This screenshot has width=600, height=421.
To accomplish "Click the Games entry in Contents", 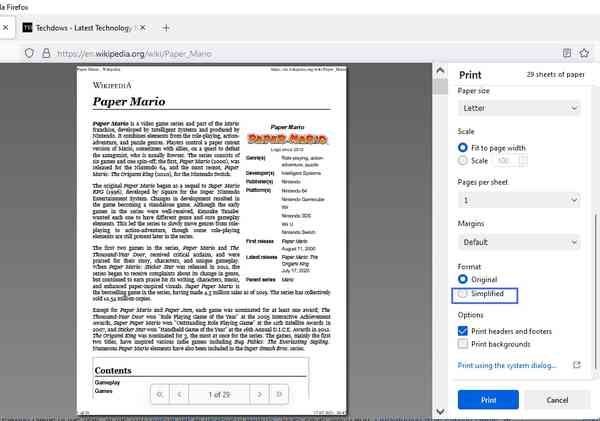I will [103, 391].
